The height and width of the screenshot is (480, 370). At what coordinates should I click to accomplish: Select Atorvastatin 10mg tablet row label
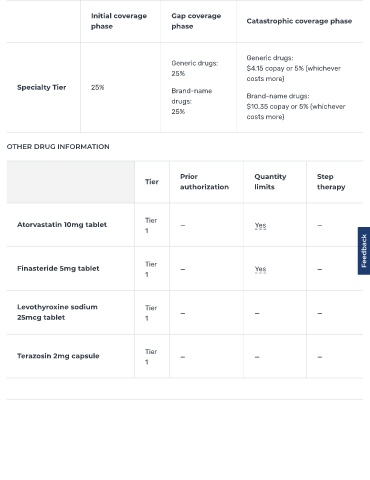tap(62, 225)
